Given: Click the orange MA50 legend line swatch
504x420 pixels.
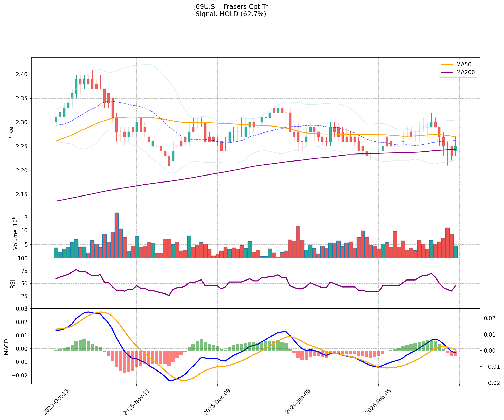Looking at the screenshot, I should coord(447,64).
